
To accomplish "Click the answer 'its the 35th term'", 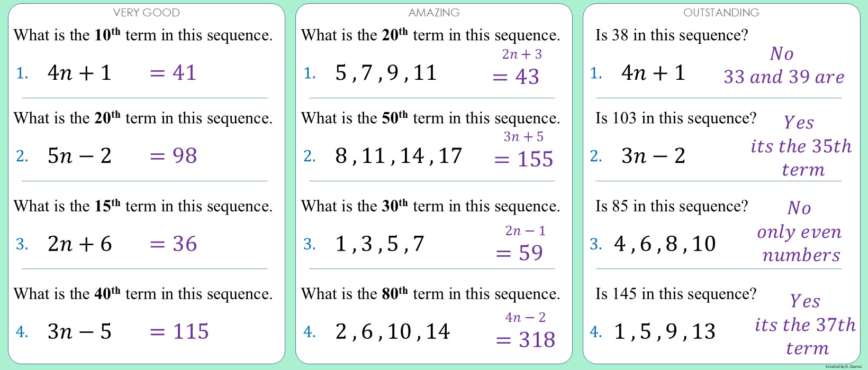I will click(801, 158).
